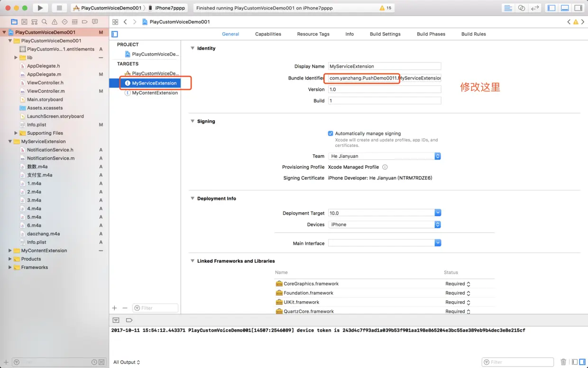Collapse Linked Frameworks and Libraries section

click(x=193, y=261)
